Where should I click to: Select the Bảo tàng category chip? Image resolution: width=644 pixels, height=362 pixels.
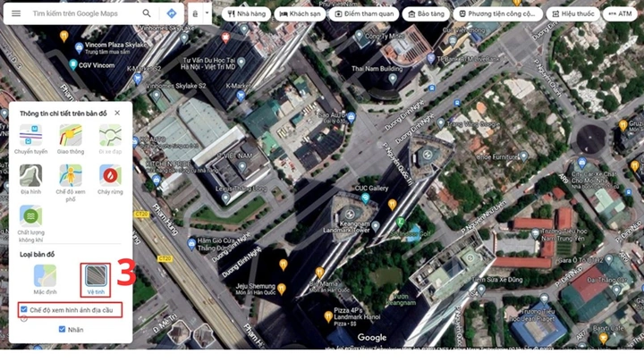[426, 13]
